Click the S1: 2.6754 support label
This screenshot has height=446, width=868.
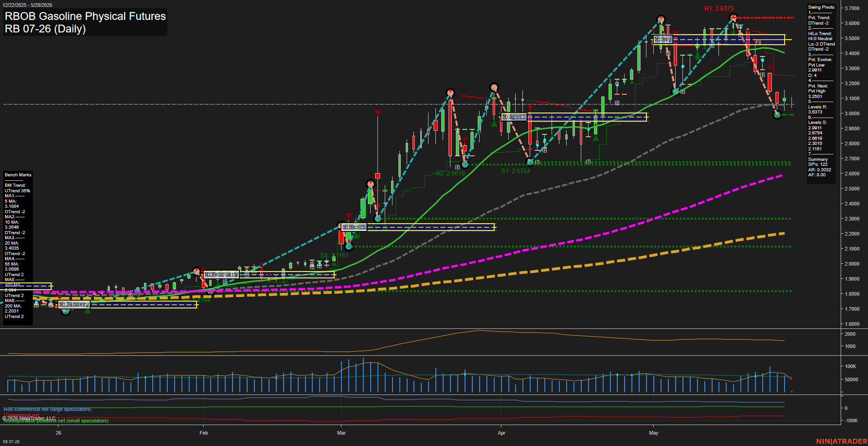(x=516, y=171)
